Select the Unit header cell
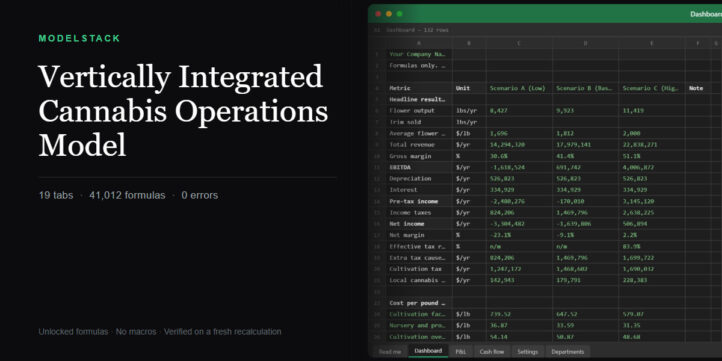Viewport: 722px width, 361px height. coord(469,88)
